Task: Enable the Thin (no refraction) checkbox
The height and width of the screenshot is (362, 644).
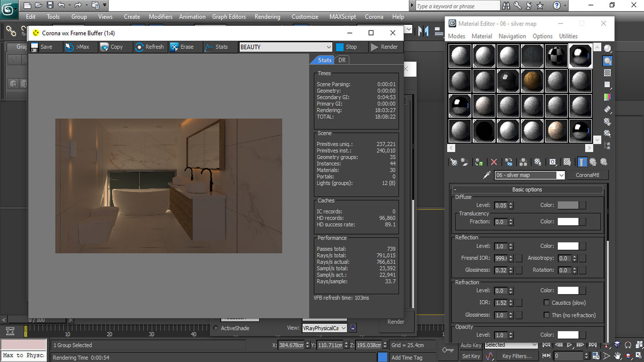Action: pyautogui.click(x=546, y=315)
